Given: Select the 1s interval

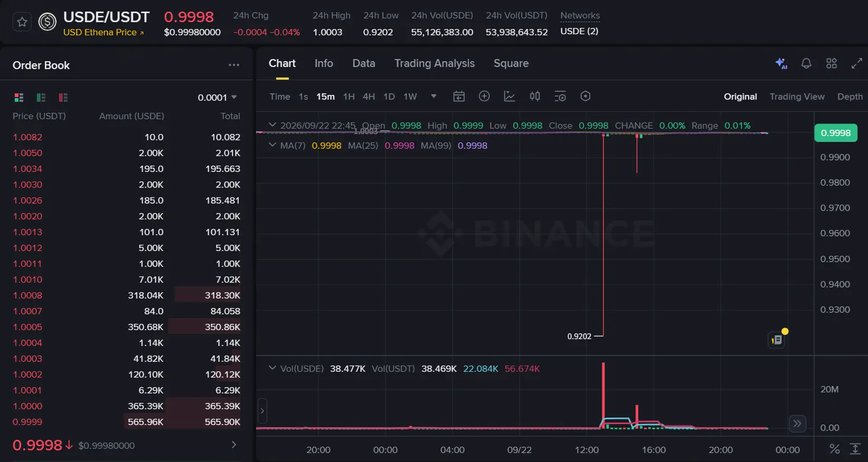Looking at the screenshot, I should click(303, 97).
